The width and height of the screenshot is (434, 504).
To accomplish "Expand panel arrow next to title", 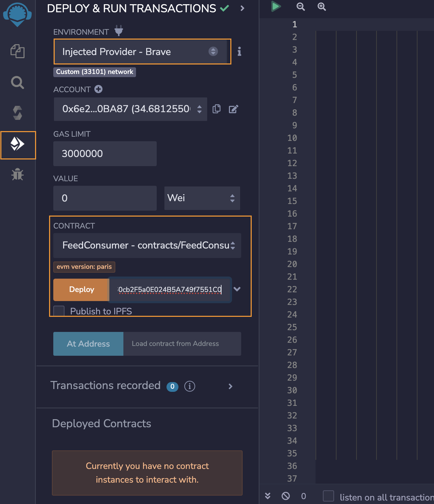I will tap(242, 8).
